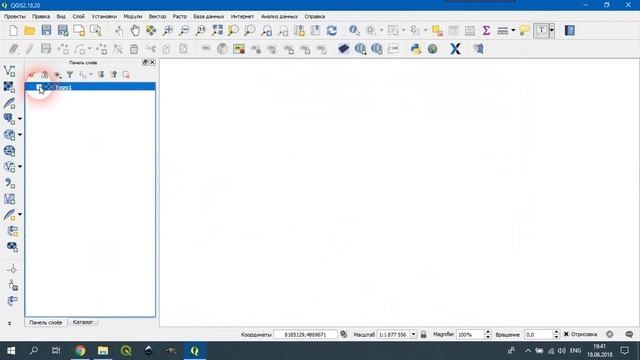Click the Add Raster Layer icon in the left sidebar
Viewport: 640px width, 360px height.
[9, 87]
